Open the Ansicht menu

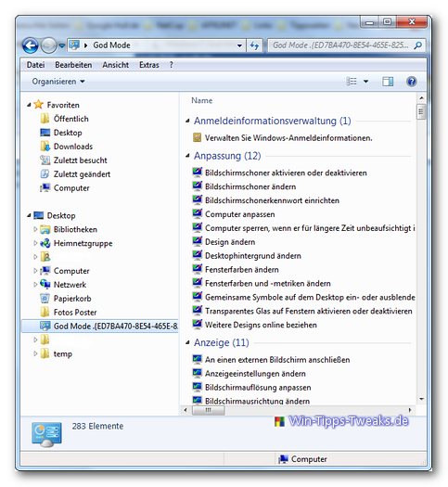(x=116, y=65)
